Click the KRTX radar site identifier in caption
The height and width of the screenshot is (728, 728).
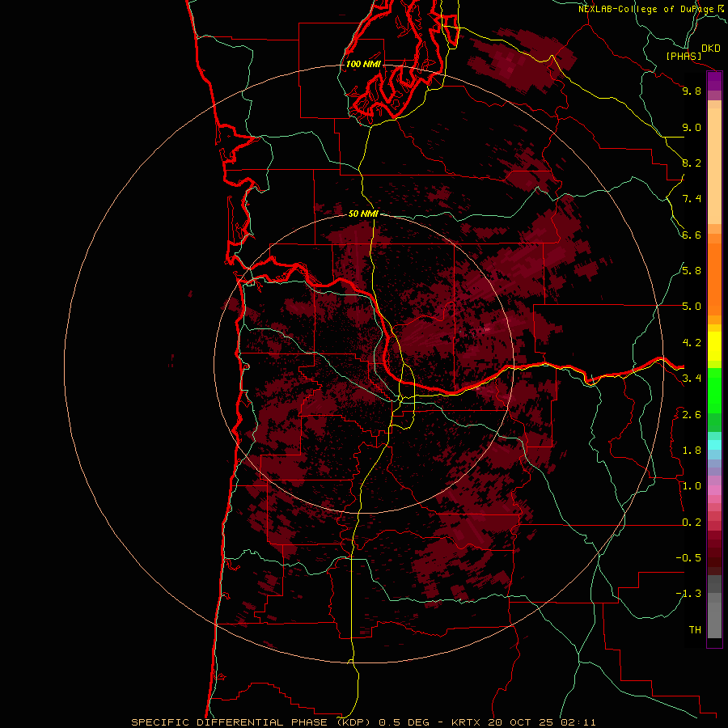click(467, 722)
